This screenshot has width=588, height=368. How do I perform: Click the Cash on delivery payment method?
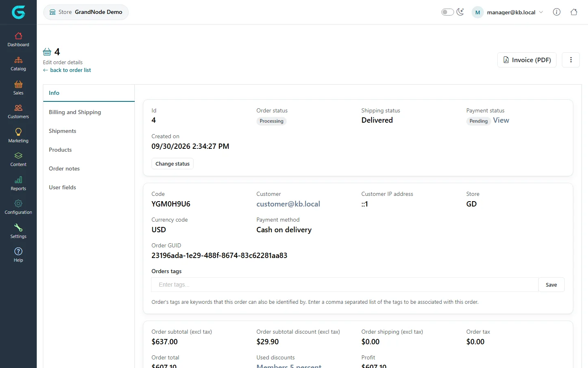click(x=284, y=230)
